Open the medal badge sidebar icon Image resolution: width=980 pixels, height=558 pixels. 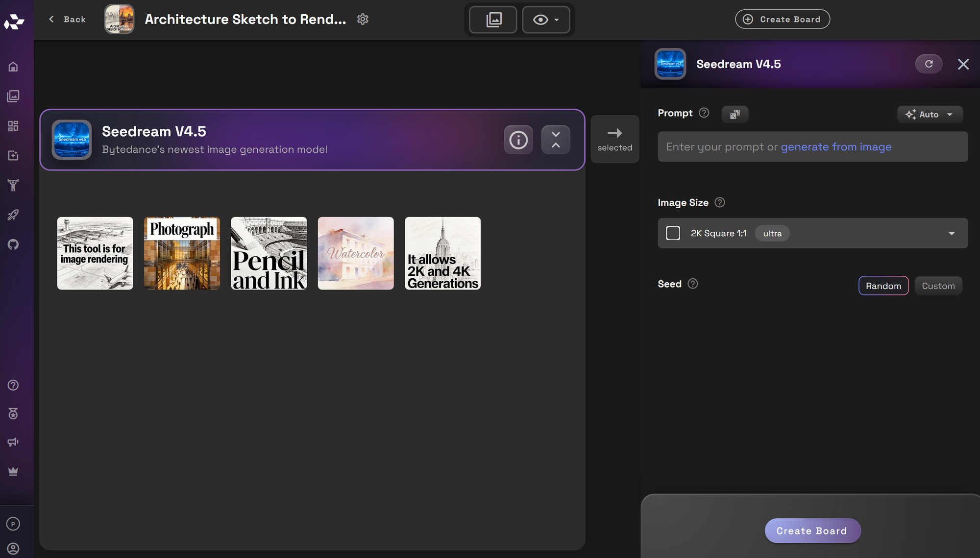point(13,413)
